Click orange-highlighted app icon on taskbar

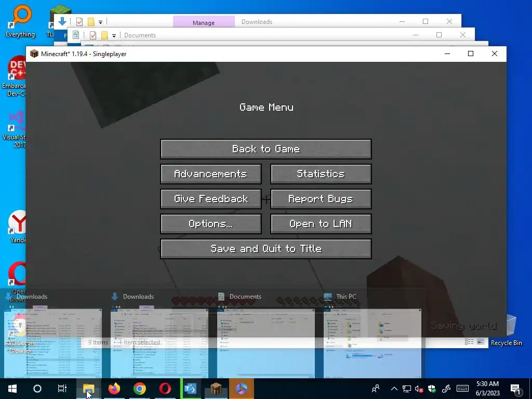click(x=241, y=389)
